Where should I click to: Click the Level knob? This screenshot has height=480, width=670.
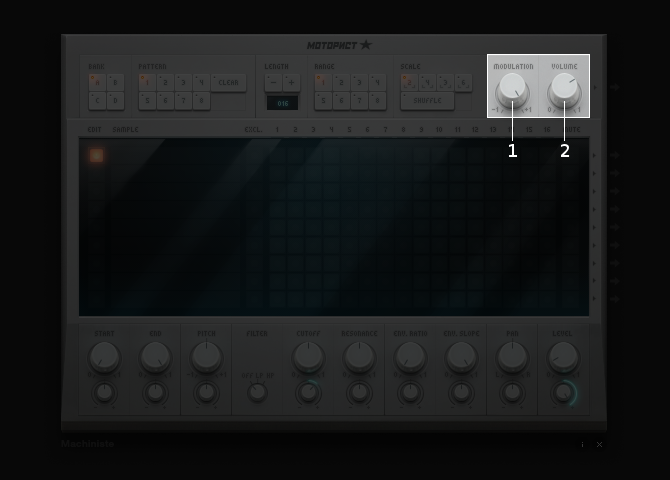point(563,357)
